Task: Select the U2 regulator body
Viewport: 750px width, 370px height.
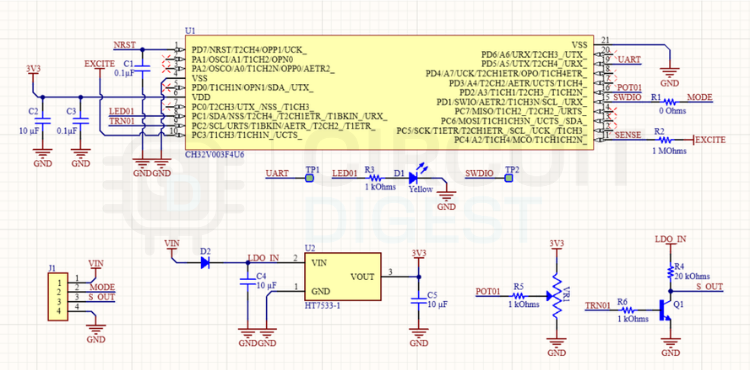Action: (343, 277)
